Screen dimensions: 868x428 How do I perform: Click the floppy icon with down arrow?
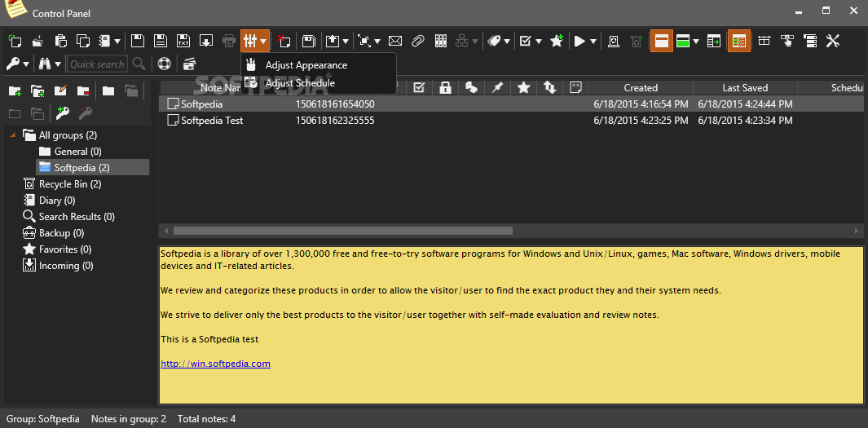[206, 41]
